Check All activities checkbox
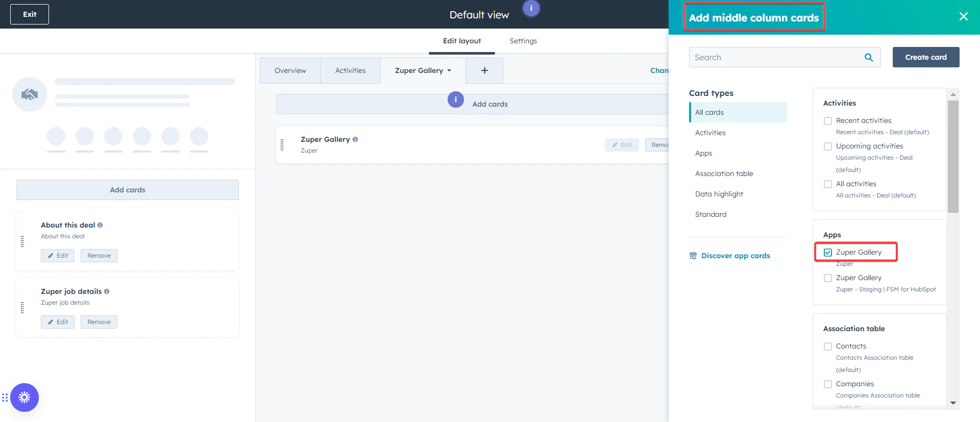Image resolution: width=980 pixels, height=422 pixels. click(828, 184)
